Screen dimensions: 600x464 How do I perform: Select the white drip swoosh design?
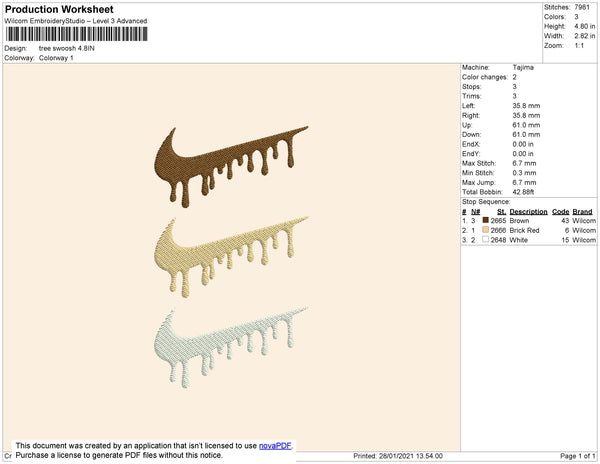(x=231, y=347)
